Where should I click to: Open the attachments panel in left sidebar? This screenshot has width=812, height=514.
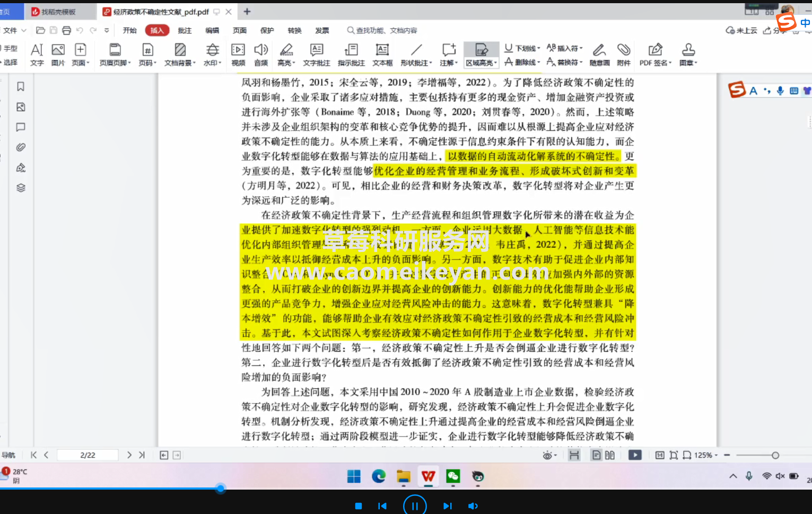click(21, 147)
